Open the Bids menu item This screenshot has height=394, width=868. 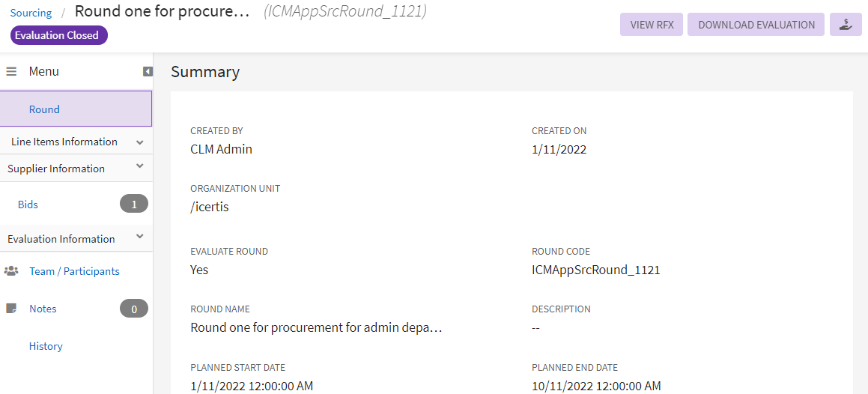click(28, 204)
